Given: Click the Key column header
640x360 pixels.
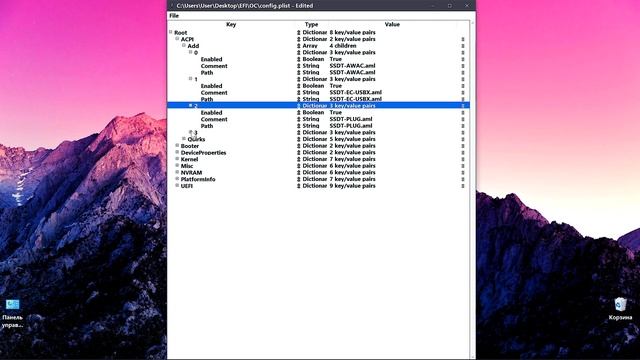Looking at the screenshot, I should (x=231, y=24).
